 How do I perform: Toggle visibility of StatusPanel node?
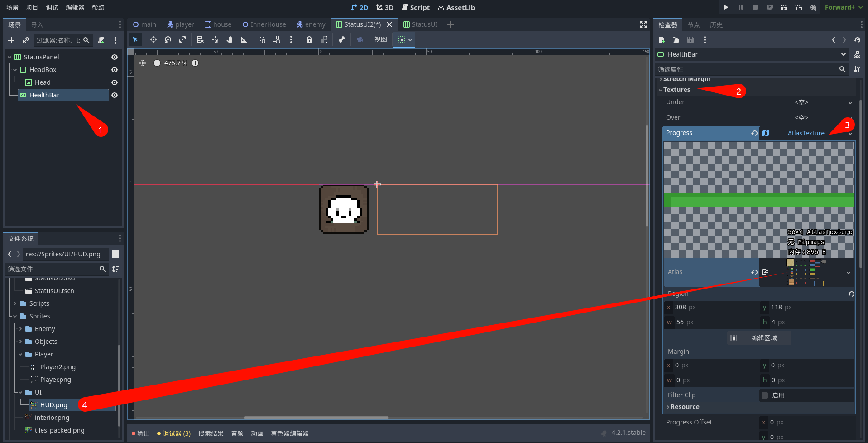115,57
